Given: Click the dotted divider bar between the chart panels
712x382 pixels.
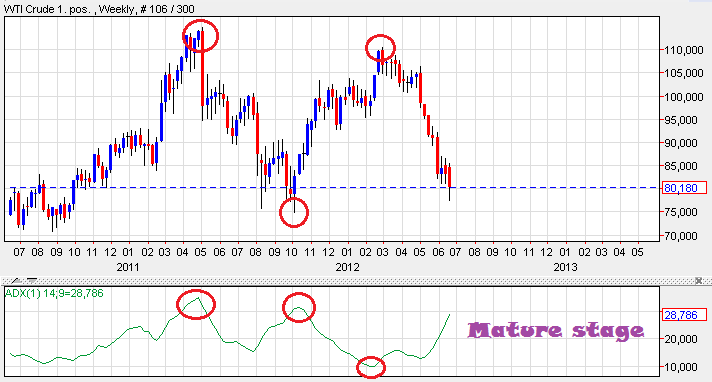Looking at the screenshot, I should click(x=356, y=281).
